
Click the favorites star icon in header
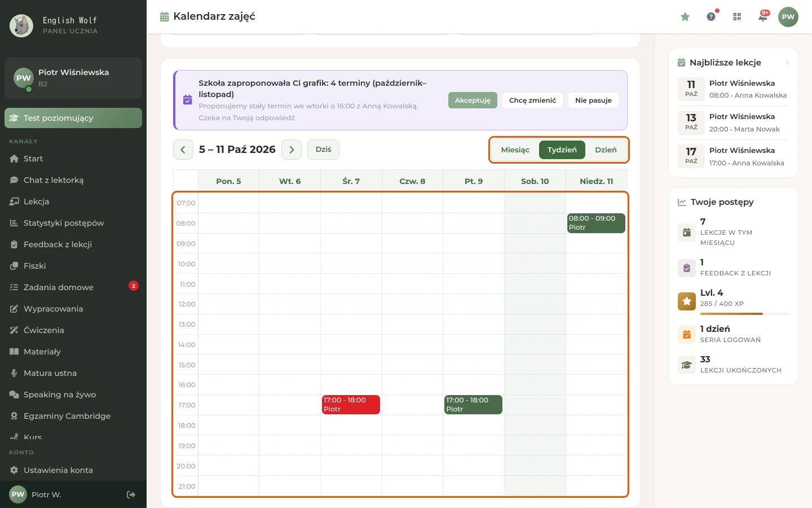click(685, 17)
